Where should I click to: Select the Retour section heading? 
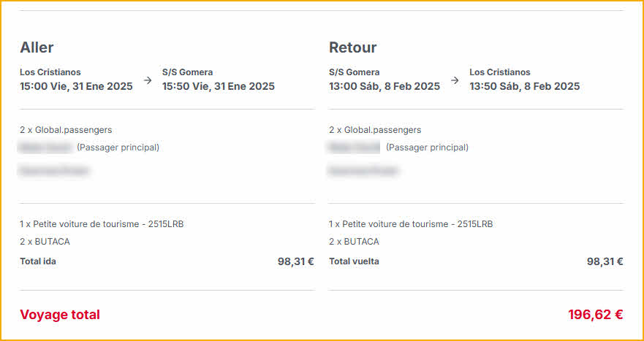[x=352, y=47]
